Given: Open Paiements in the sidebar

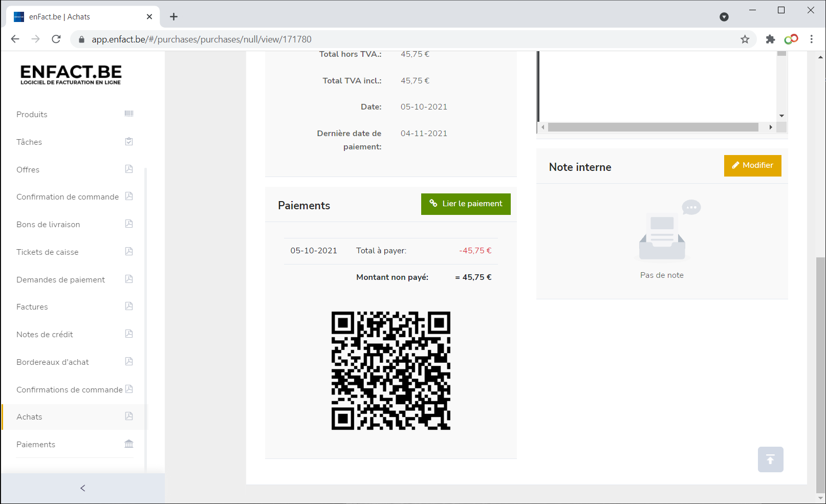Looking at the screenshot, I should coord(36,445).
